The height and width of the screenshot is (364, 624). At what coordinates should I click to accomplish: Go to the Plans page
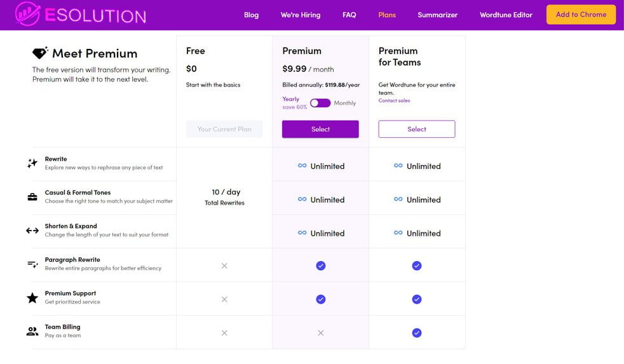point(386,15)
